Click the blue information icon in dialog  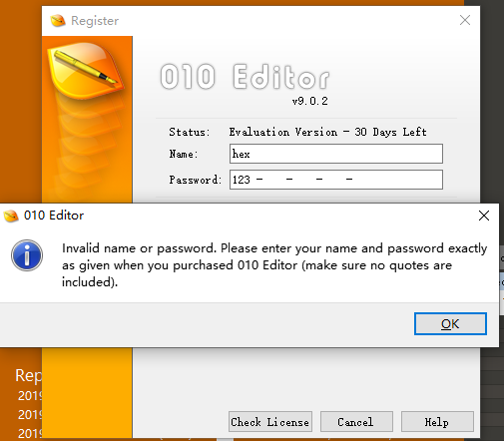[27, 255]
